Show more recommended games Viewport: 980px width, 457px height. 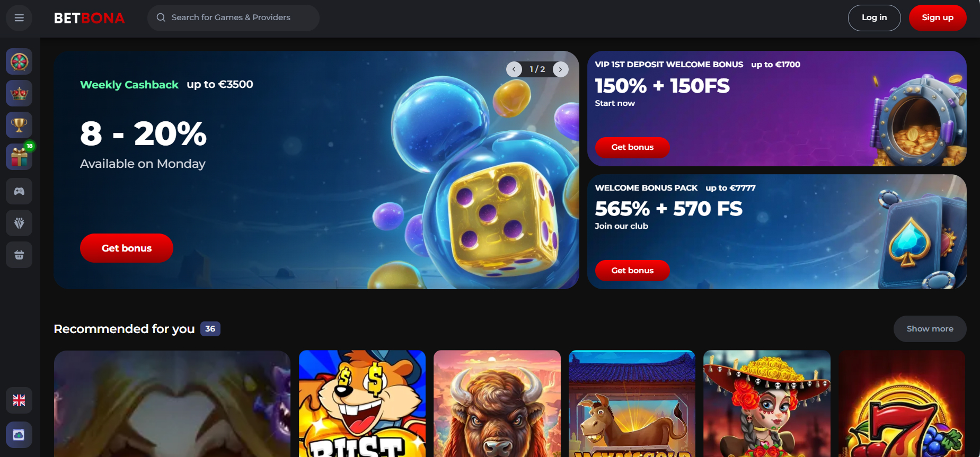tap(930, 329)
